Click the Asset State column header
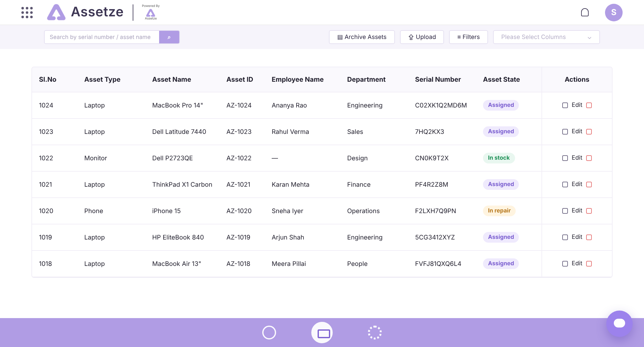This screenshot has height=347, width=644. click(501, 80)
